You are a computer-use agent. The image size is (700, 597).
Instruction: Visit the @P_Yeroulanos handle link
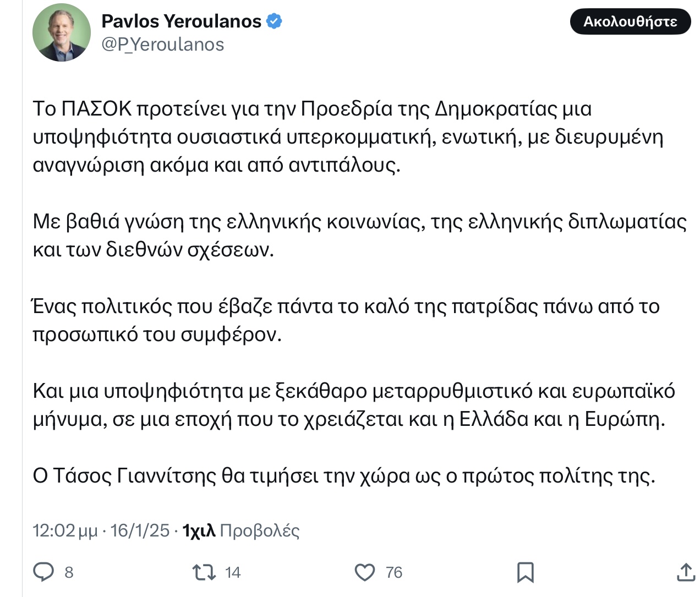click(x=163, y=45)
